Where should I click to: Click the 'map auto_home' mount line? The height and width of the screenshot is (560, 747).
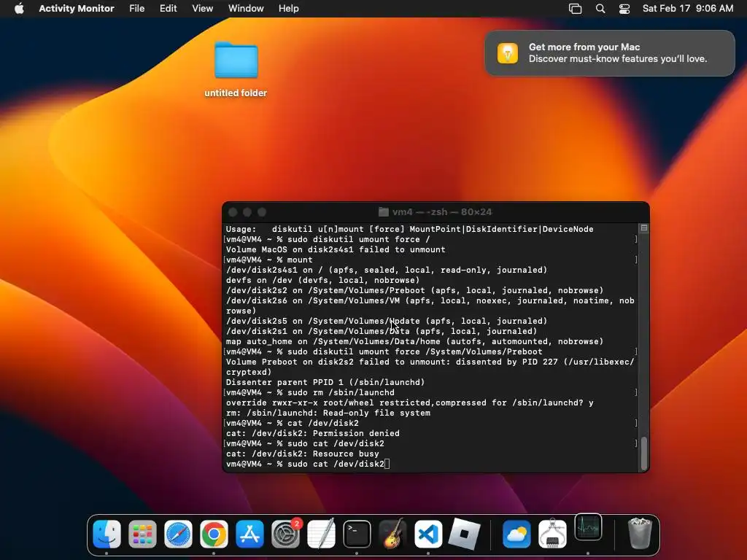414,341
